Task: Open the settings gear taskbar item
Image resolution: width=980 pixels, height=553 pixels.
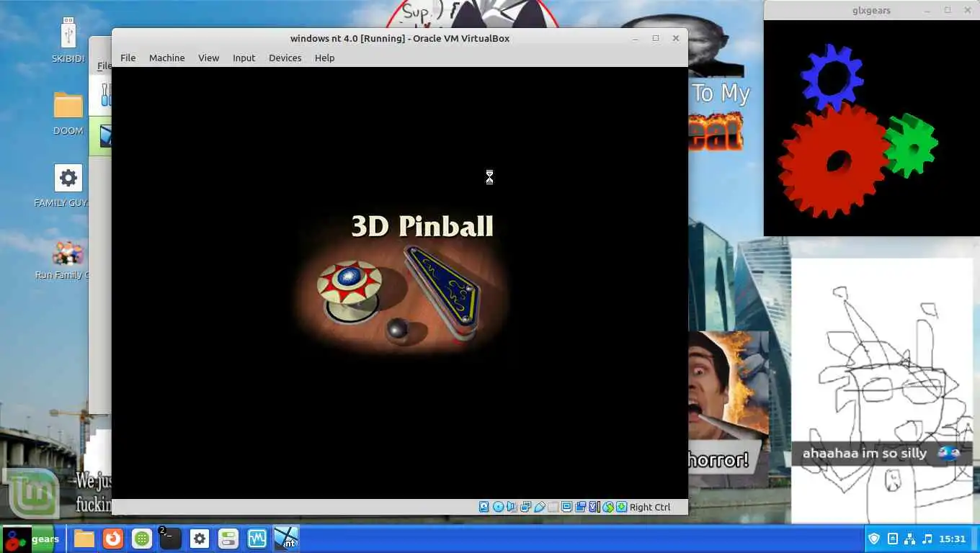Action: [200, 539]
